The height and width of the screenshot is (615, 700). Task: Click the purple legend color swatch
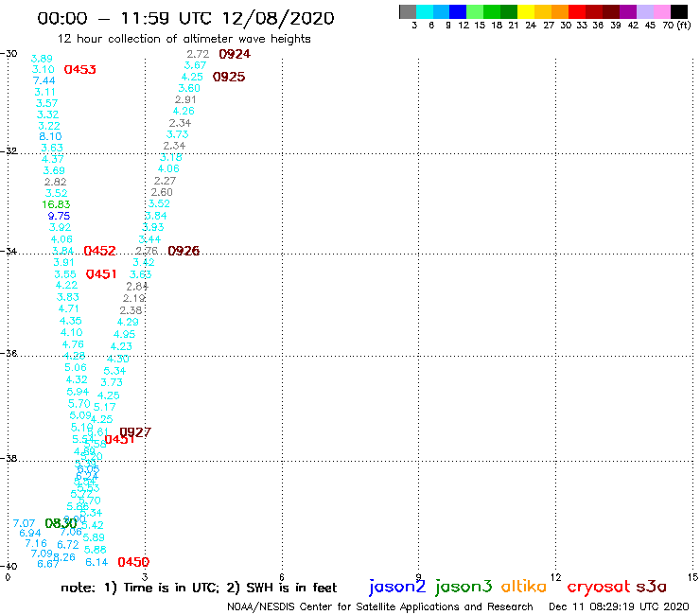628,11
